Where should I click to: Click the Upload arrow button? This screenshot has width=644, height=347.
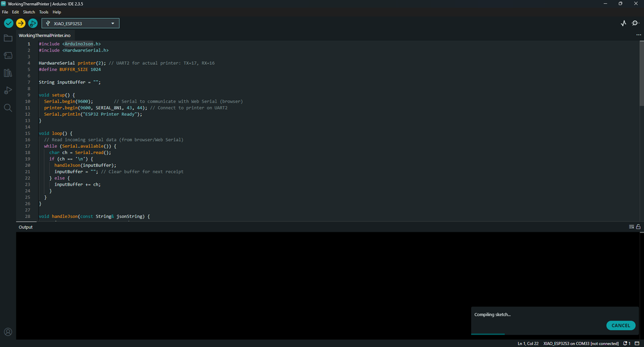coord(21,23)
